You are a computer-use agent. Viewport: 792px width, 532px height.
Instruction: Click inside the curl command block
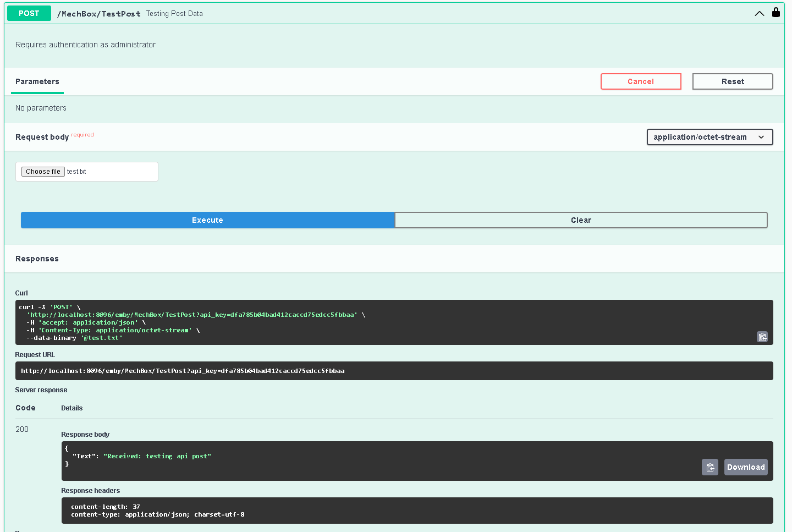coord(385,322)
